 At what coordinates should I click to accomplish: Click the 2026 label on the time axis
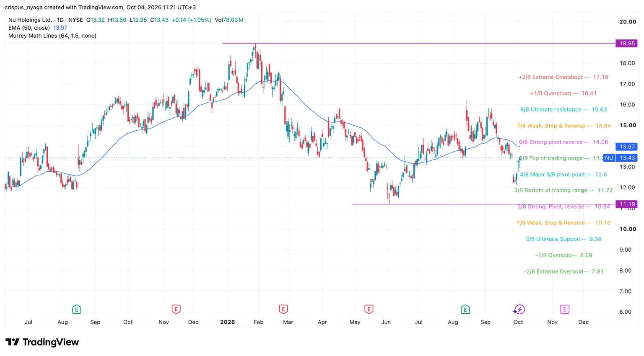click(x=227, y=322)
